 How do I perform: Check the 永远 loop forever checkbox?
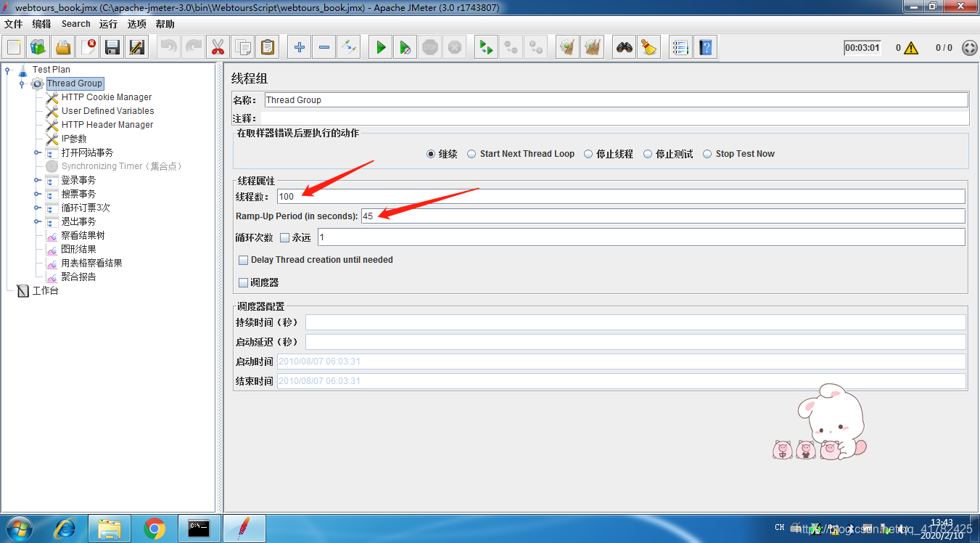point(284,237)
